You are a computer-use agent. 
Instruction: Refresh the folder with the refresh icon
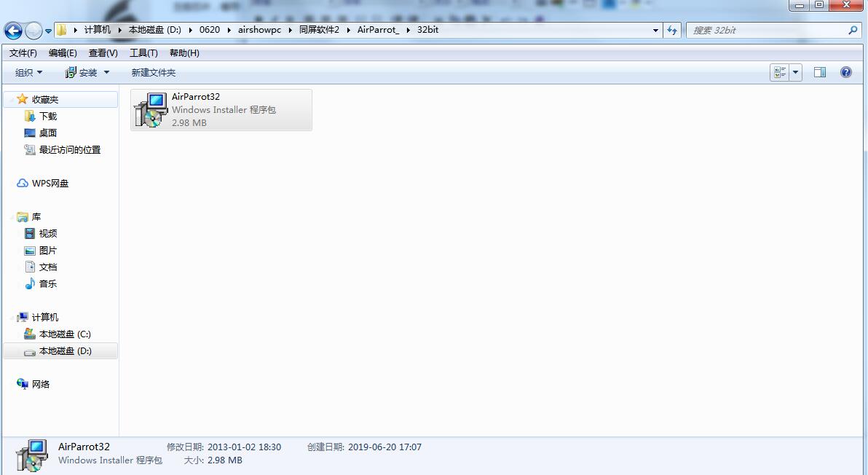[x=672, y=31]
